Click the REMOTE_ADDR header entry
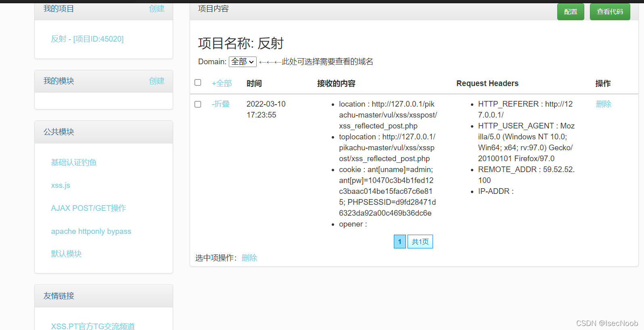 point(526,174)
